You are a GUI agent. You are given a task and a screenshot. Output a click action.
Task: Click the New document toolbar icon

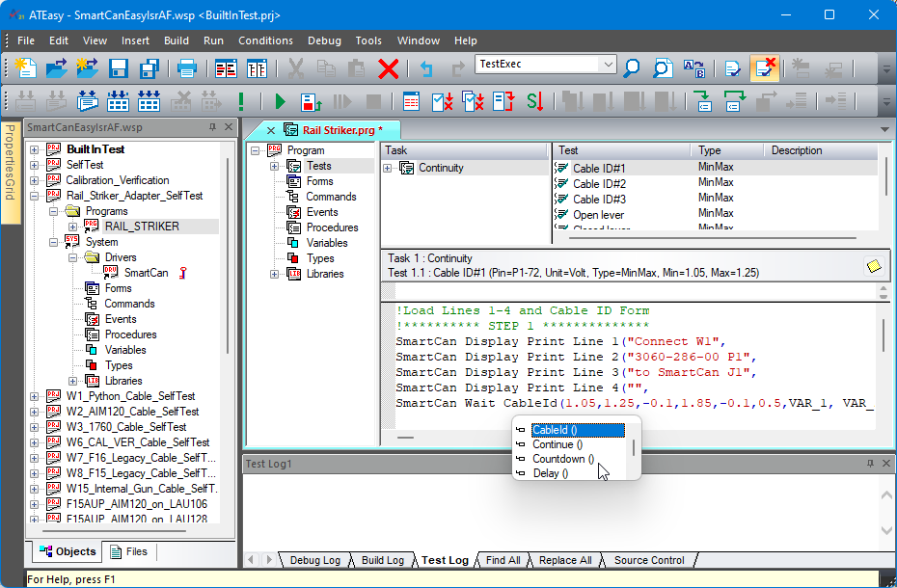[26, 68]
